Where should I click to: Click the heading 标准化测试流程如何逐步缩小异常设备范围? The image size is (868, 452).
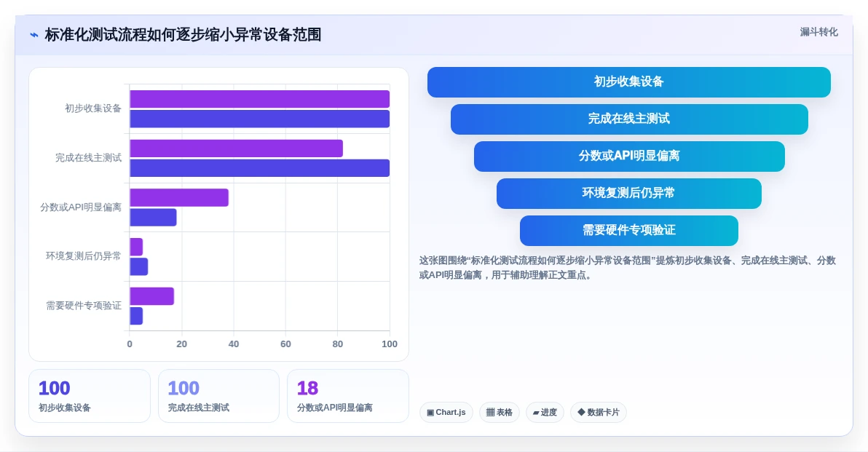click(x=183, y=35)
